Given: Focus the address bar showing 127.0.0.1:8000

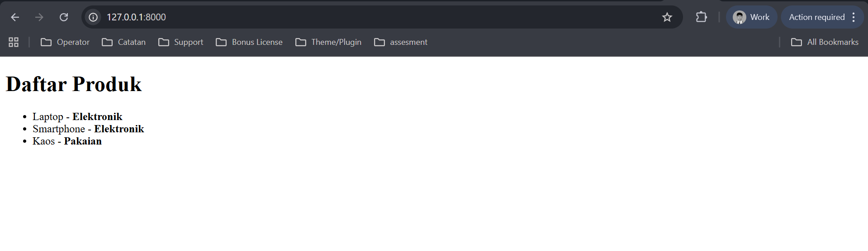Looking at the screenshot, I should tap(362, 17).
